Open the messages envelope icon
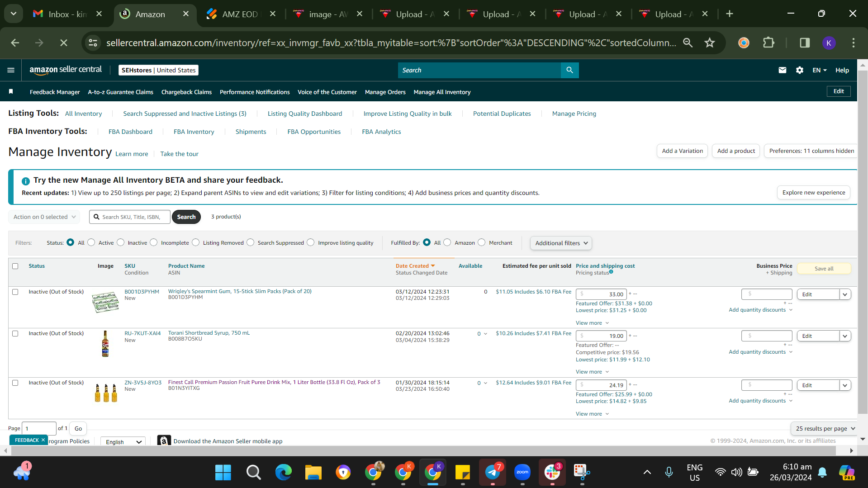 782,70
